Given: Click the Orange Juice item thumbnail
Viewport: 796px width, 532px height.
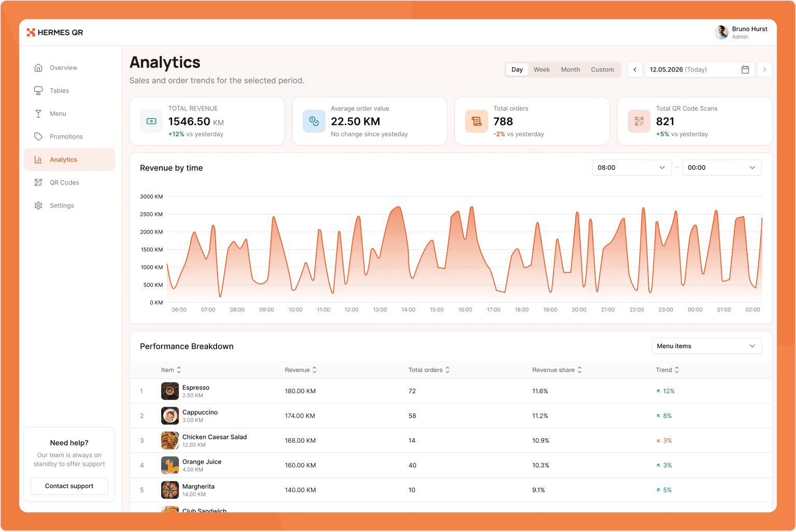Looking at the screenshot, I should pos(170,465).
